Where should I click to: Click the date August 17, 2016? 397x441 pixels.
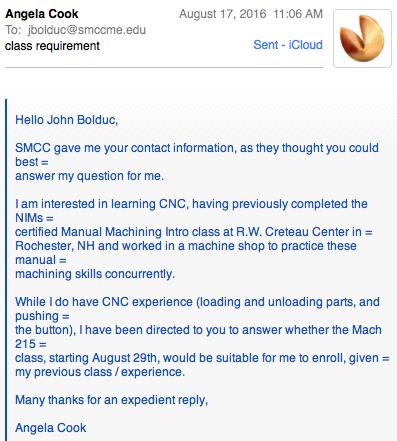point(223,14)
